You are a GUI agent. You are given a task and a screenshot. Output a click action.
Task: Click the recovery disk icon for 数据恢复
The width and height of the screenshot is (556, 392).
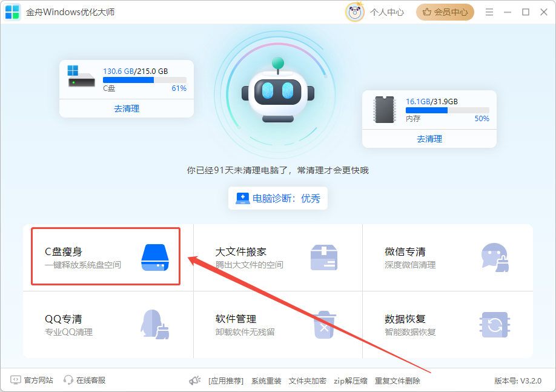[495, 325]
